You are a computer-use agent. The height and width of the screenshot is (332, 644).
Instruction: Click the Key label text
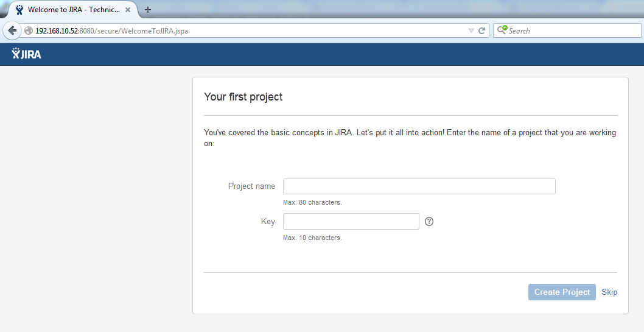pyautogui.click(x=268, y=222)
